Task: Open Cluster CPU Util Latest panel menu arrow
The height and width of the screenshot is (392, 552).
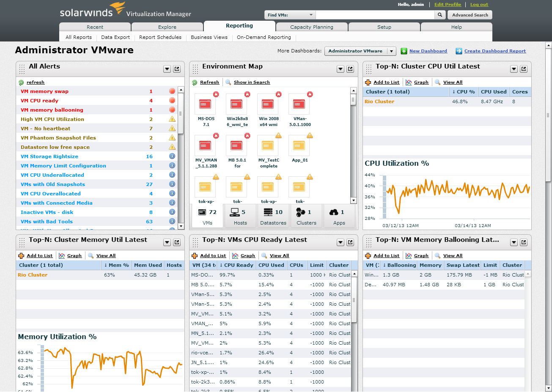Action: (x=514, y=69)
